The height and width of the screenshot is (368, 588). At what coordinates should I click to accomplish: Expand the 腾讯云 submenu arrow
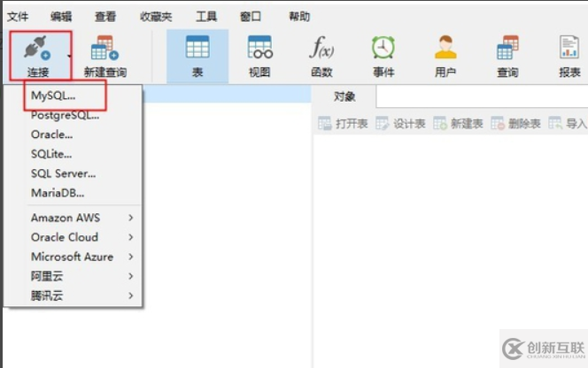click(130, 295)
